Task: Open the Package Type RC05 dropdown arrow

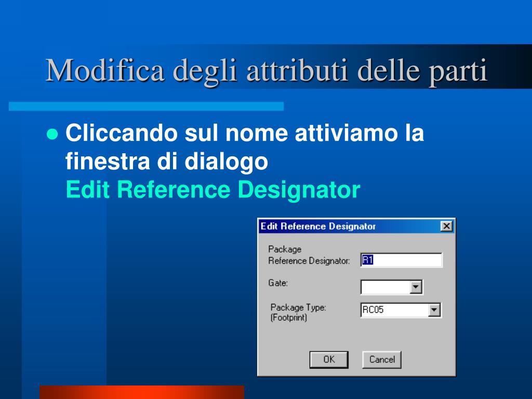Action: click(x=434, y=310)
